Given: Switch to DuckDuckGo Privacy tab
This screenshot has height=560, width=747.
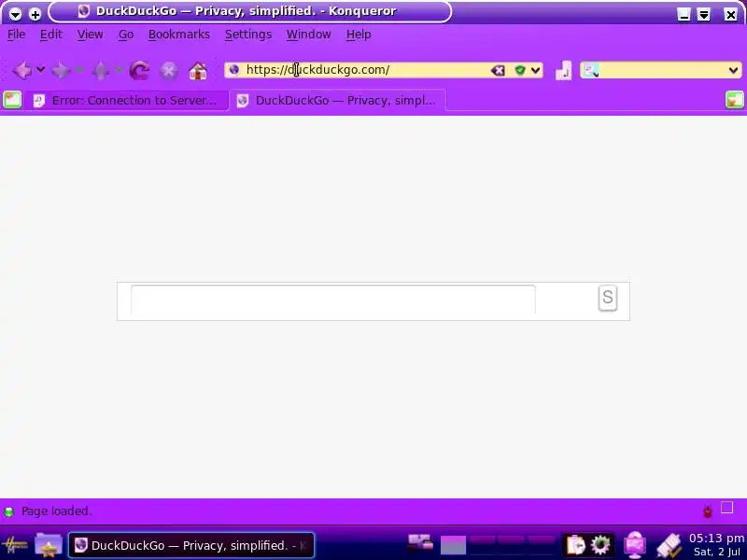Looking at the screenshot, I should [338, 101].
